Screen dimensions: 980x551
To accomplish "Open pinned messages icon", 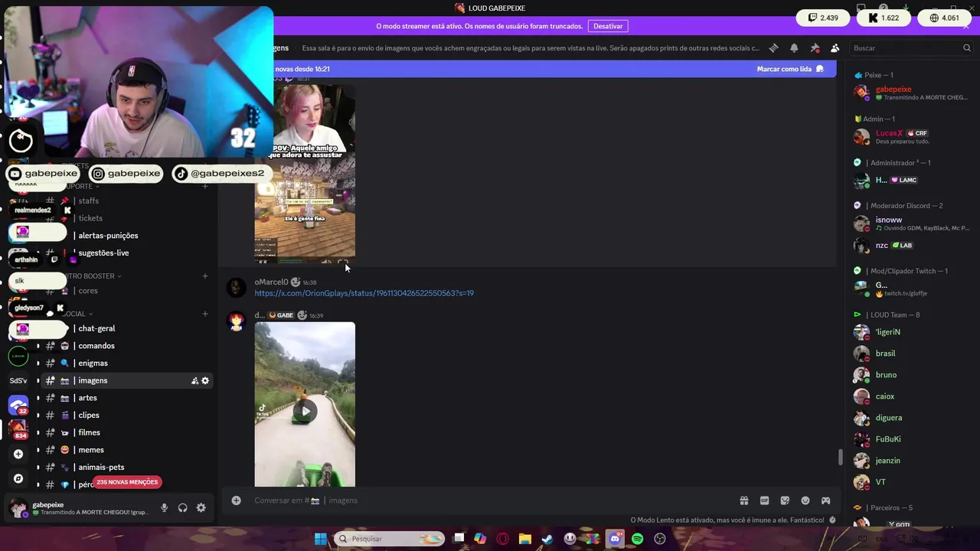I will coord(815,47).
